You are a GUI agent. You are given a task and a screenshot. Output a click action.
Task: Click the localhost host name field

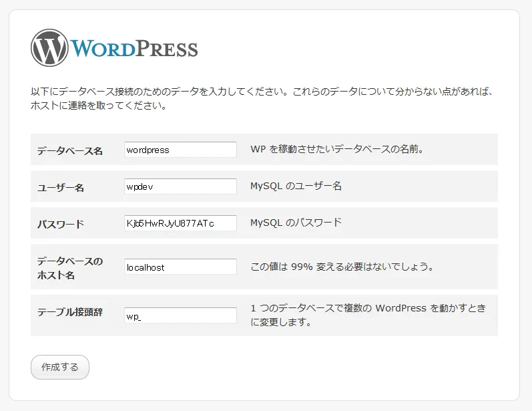pos(180,267)
